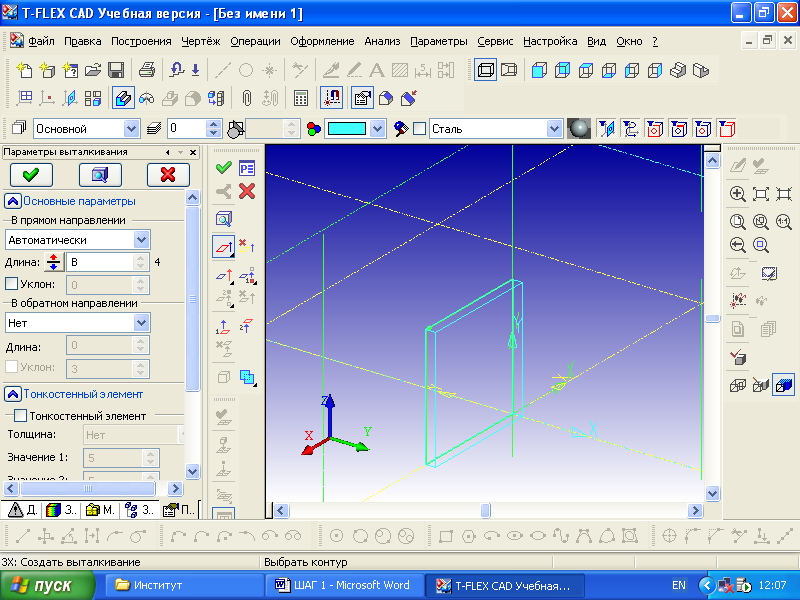This screenshot has height=600, width=800.
Task: Click the wireframe render cube icon
Action: click(x=738, y=385)
